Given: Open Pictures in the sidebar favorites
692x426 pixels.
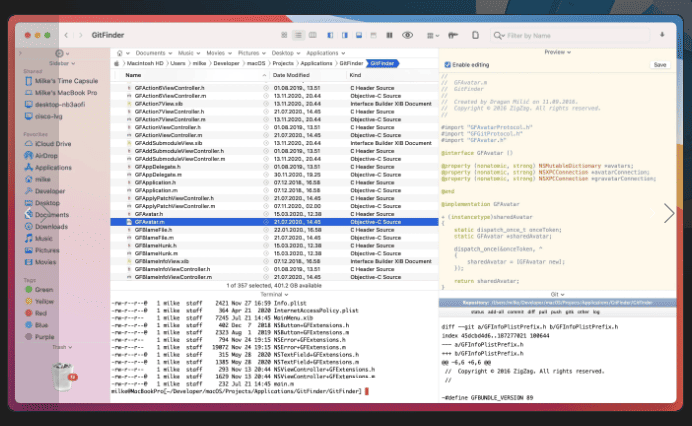Looking at the screenshot, I should [x=42, y=250].
